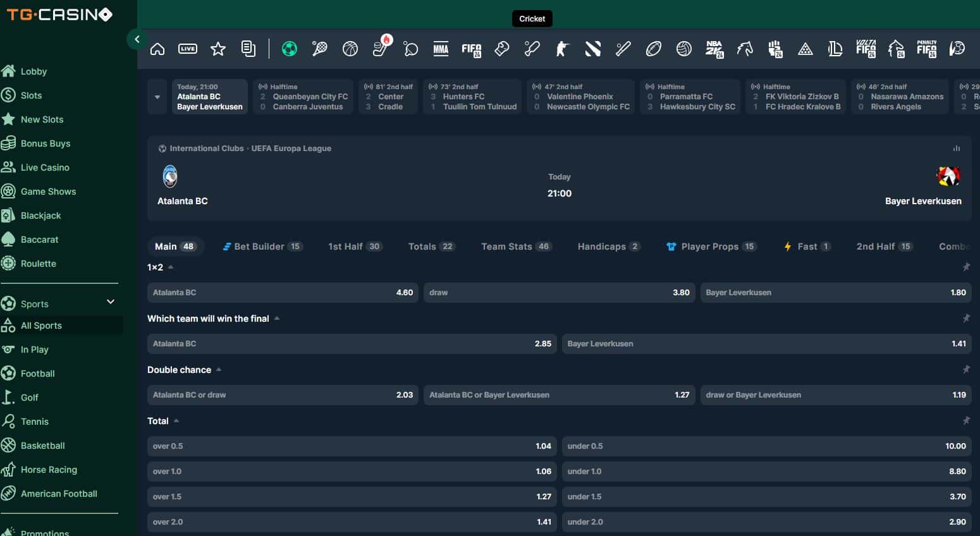This screenshot has width=980, height=536.
Task: Select the volleyball icon
Action: [684, 49]
